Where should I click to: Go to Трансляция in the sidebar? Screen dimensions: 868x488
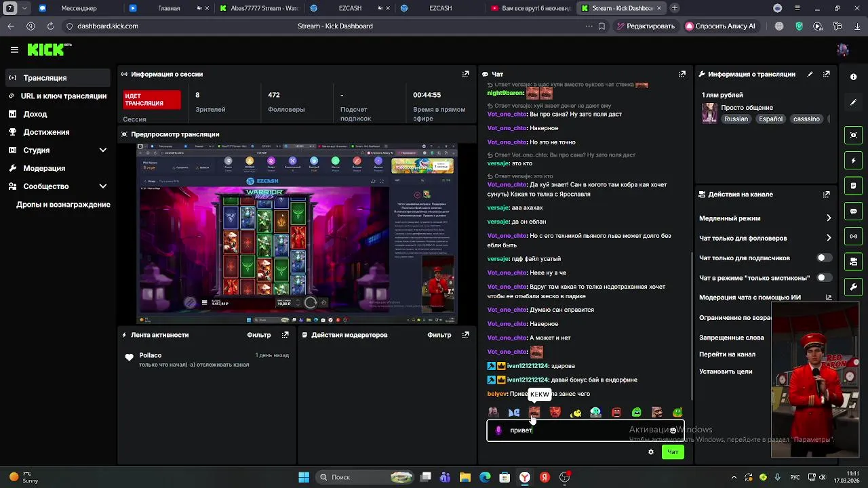click(x=58, y=78)
